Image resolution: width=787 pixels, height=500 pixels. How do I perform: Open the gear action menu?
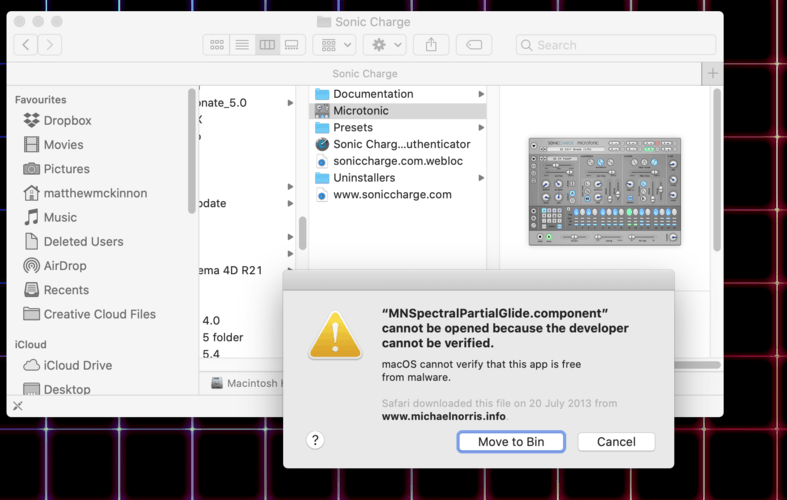(x=385, y=45)
